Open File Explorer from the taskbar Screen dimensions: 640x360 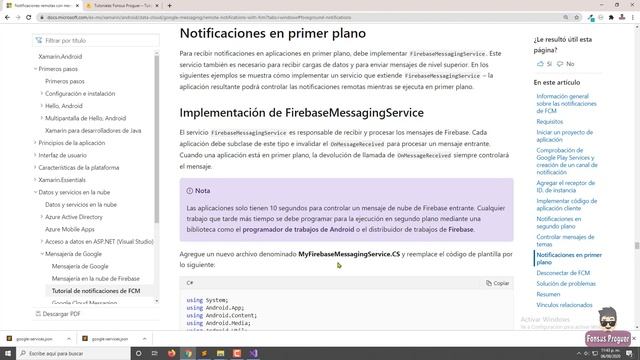coord(220,353)
